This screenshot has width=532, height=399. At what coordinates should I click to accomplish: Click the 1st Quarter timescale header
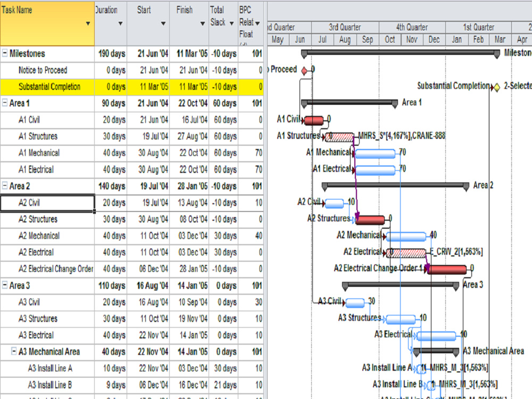478,27
